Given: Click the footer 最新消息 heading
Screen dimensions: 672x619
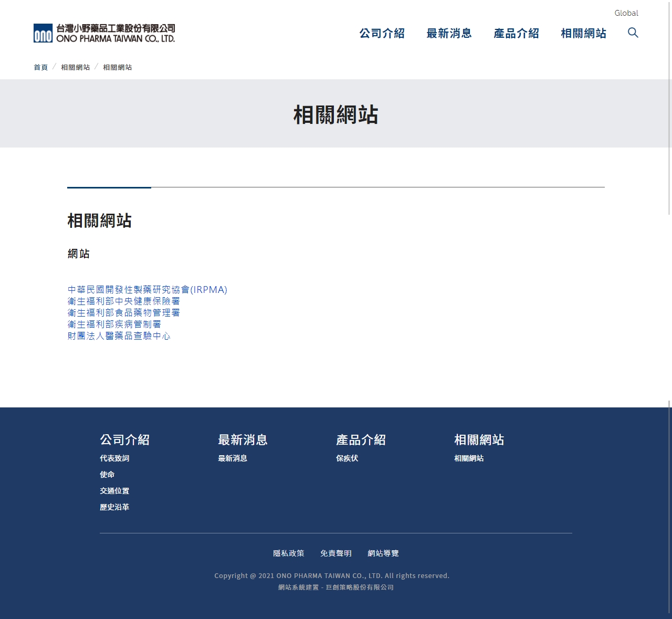Looking at the screenshot, I should coord(243,439).
